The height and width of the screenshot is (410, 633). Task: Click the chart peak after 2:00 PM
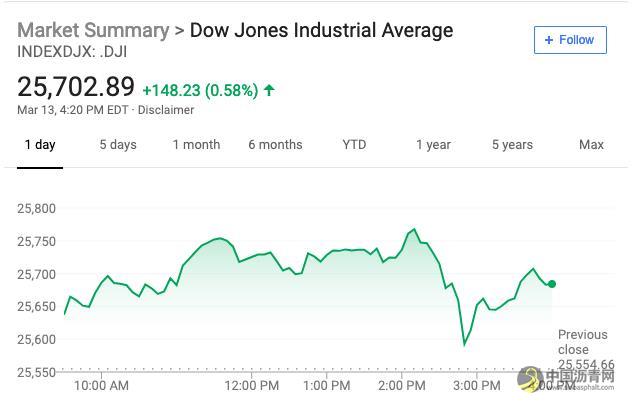point(414,230)
